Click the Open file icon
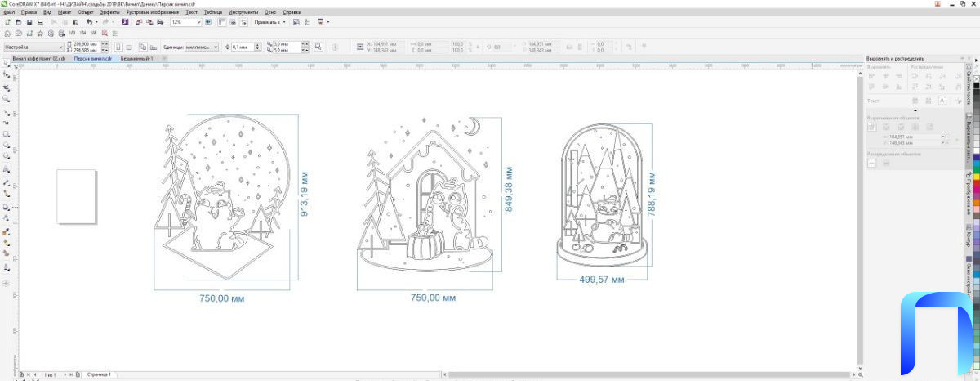Viewport: 980px width, 381px height. point(18,21)
